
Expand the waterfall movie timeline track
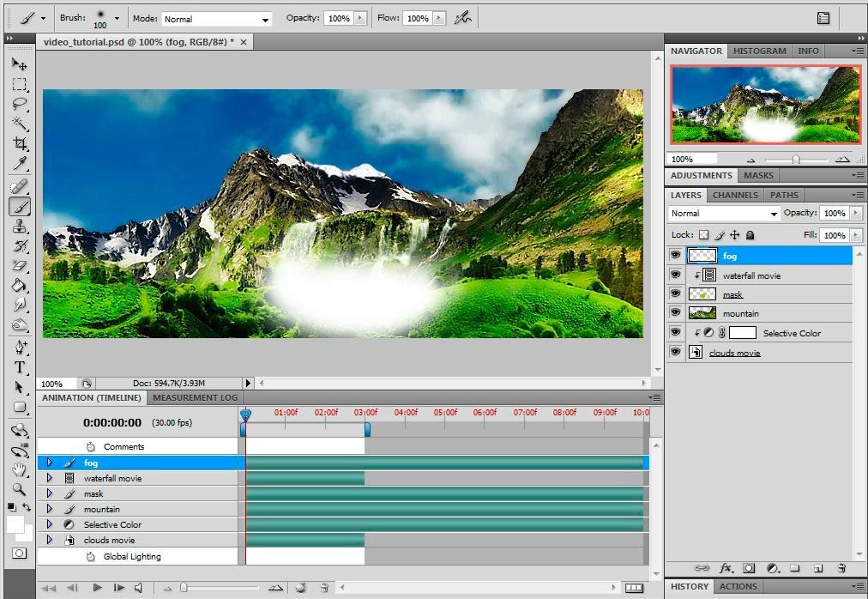pos(49,478)
